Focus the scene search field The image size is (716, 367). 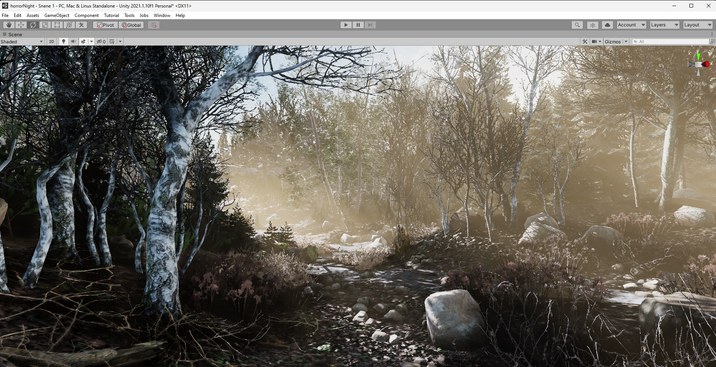click(x=670, y=42)
